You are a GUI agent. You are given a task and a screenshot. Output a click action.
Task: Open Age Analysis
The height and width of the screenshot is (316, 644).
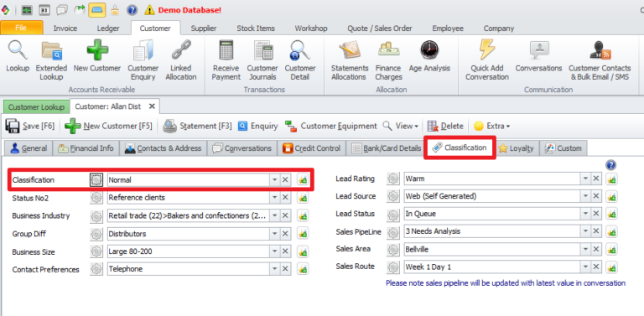(429, 57)
